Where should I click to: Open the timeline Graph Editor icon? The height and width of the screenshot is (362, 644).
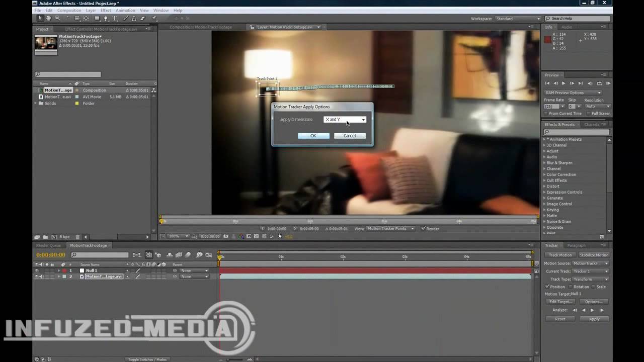click(x=209, y=255)
